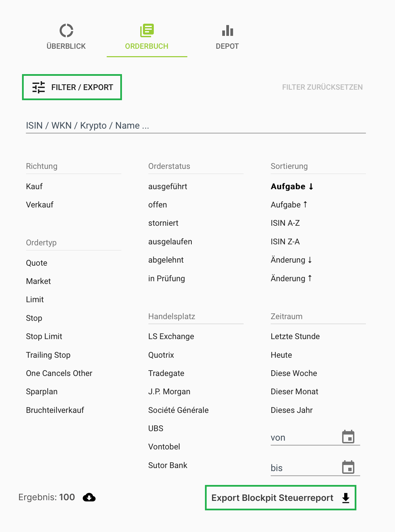
Task: Sort by Aufgabe ascending
Action: coord(289,205)
